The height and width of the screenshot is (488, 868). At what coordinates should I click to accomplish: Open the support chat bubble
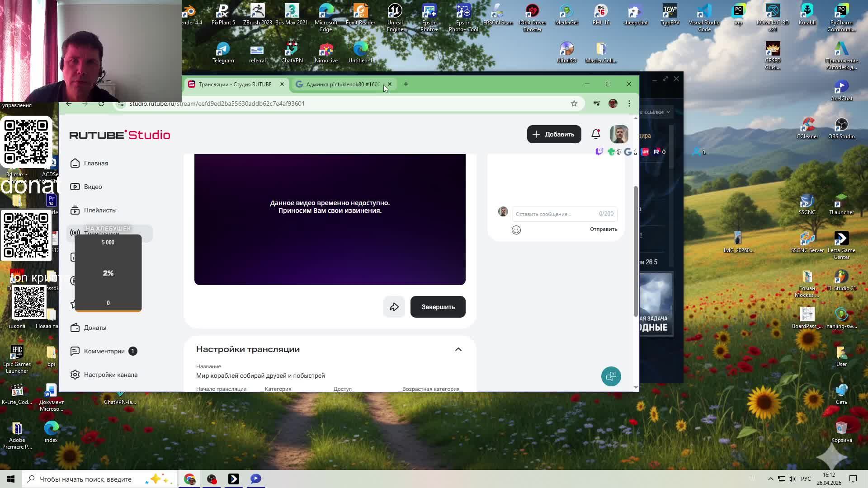611,376
